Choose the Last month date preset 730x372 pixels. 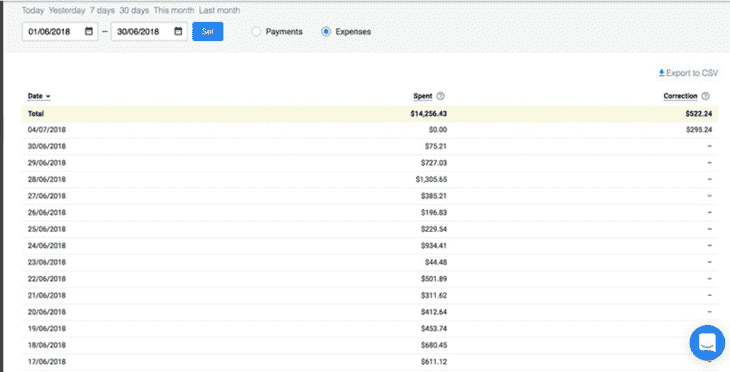pyautogui.click(x=219, y=10)
